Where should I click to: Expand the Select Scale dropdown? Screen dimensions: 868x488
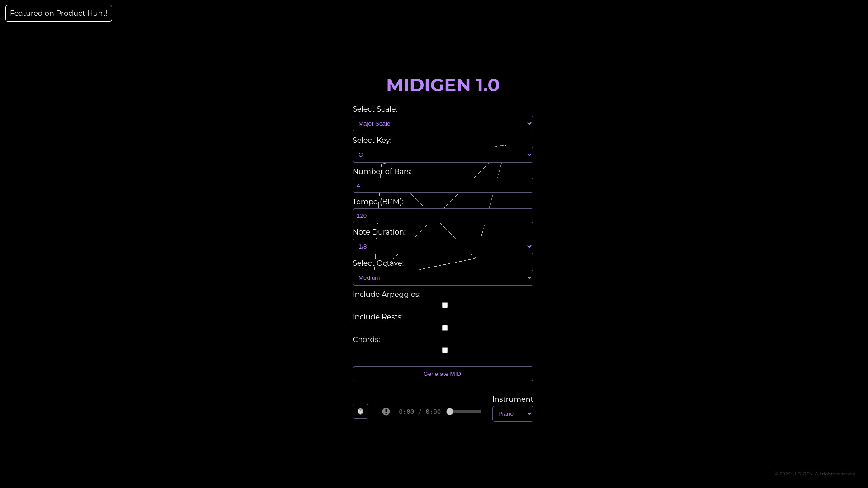click(x=442, y=123)
